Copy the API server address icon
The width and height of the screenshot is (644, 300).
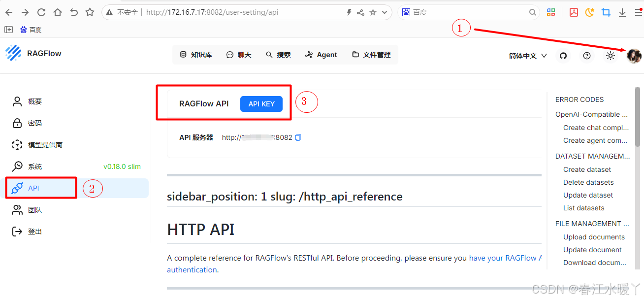(297, 137)
